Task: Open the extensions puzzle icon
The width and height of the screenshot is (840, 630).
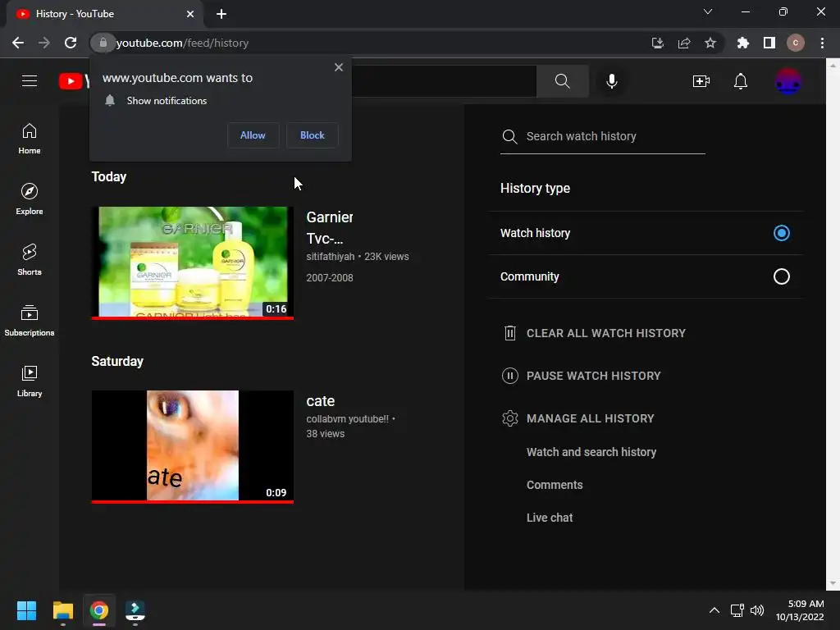Action: point(742,43)
